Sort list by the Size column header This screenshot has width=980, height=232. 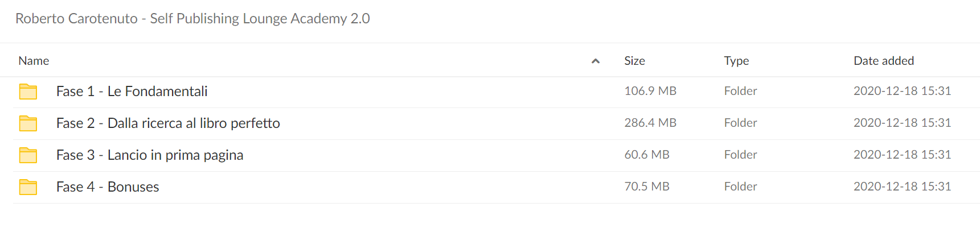pyautogui.click(x=634, y=61)
